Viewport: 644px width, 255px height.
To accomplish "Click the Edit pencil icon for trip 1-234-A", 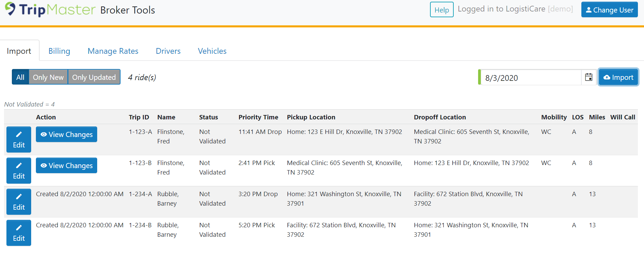I will (x=19, y=196).
